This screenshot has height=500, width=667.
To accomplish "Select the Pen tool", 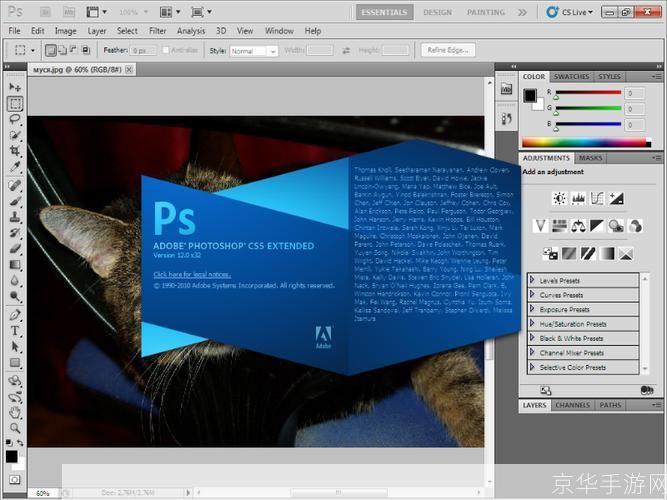I will (15, 315).
